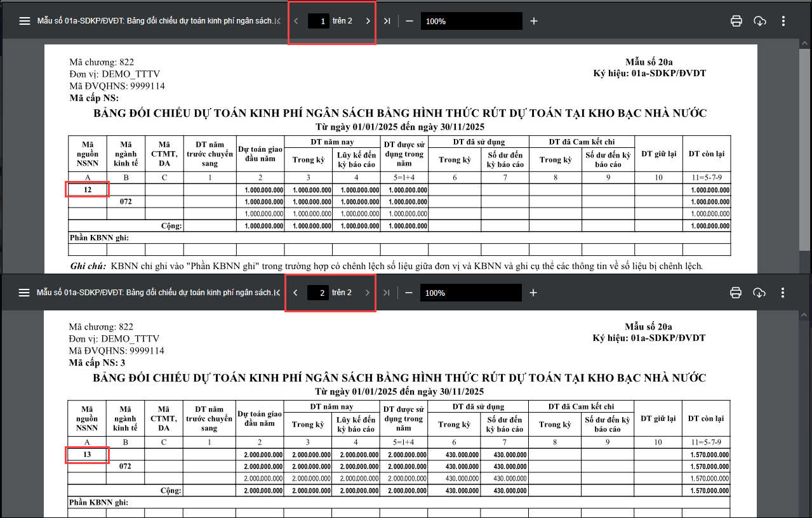
Task: Click 'Mã chương: 822' on page 1
Action: coord(102,62)
